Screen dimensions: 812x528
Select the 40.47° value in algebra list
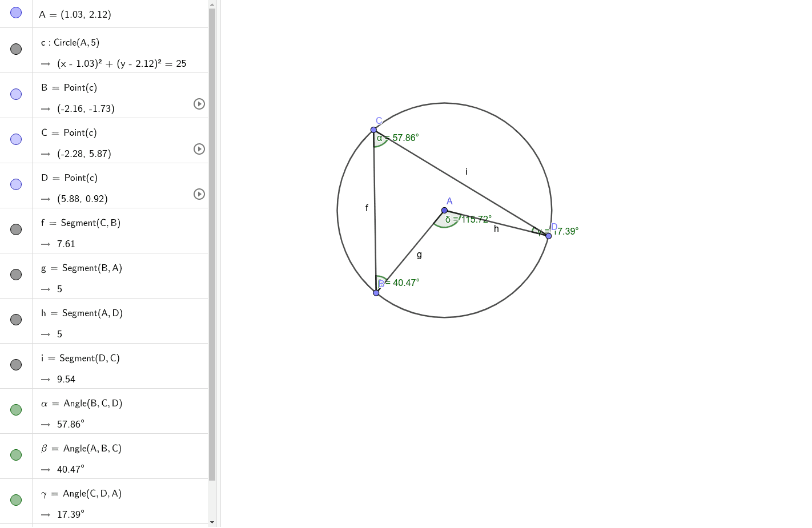(70, 470)
